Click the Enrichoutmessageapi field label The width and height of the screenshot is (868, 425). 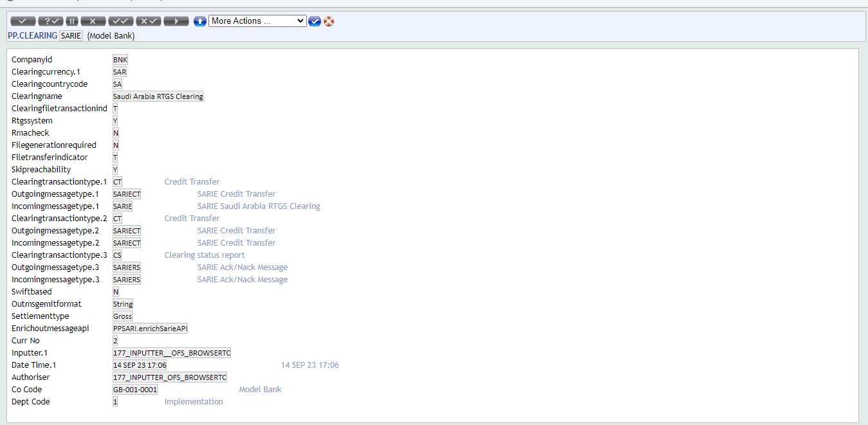pos(50,329)
